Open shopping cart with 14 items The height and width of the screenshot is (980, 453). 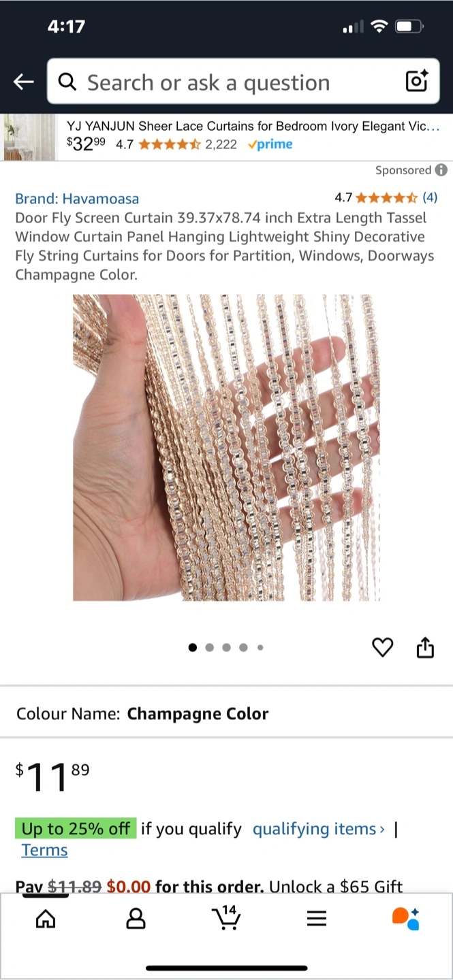tap(226, 917)
